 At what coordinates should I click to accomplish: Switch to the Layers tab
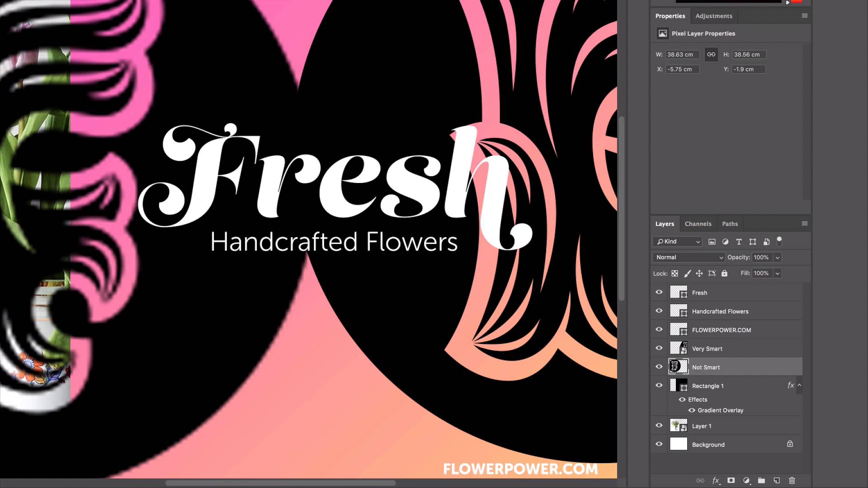[665, 224]
